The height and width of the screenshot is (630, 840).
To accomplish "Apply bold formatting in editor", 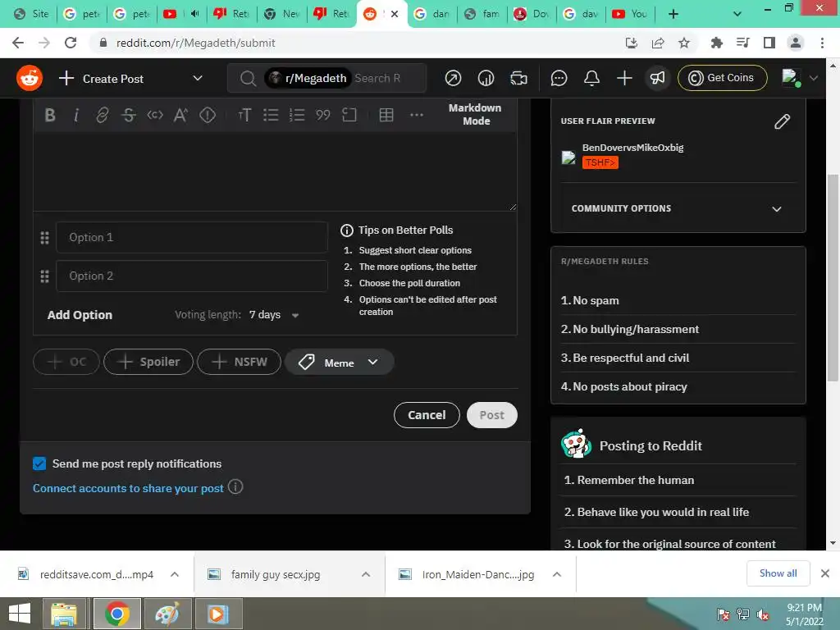I will click(x=50, y=115).
